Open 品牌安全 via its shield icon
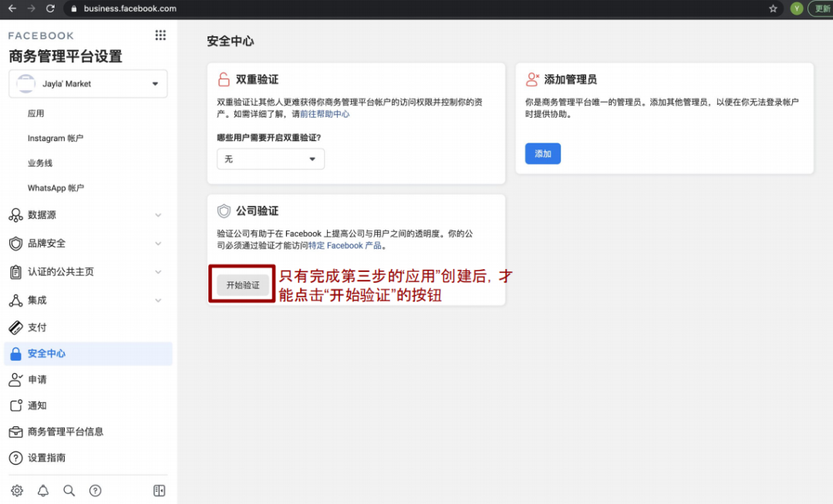Screen dimensions: 833x504 coord(17,243)
